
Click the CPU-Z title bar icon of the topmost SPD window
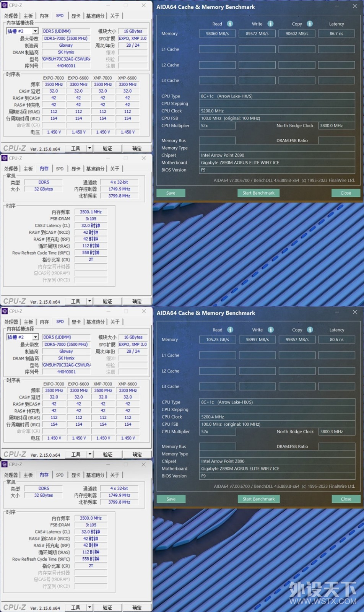click(x=5, y=5)
